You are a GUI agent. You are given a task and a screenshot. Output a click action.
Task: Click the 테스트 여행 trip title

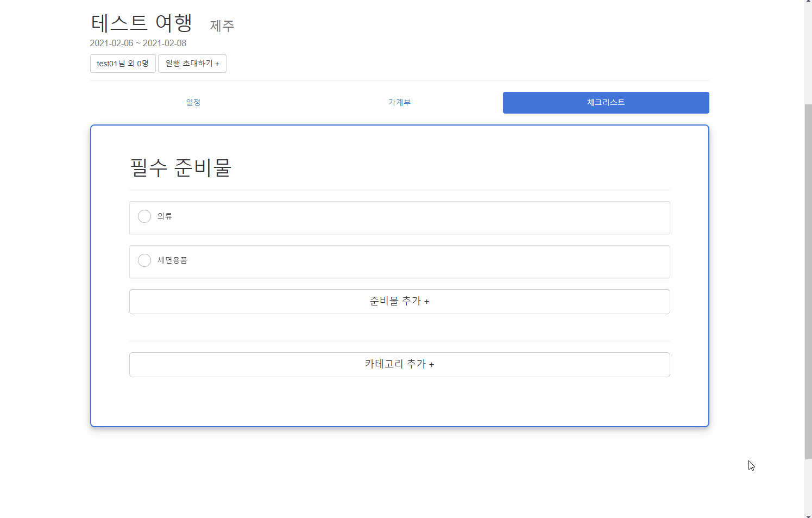(142, 23)
